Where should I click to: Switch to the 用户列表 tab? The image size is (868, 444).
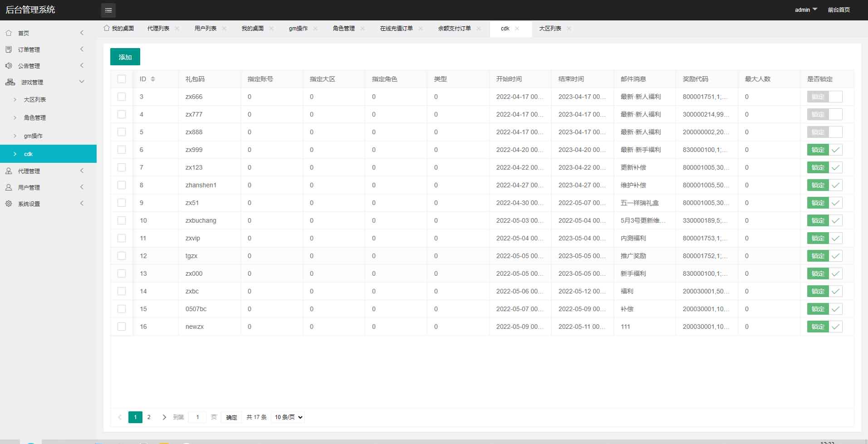pyautogui.click(x=205, y=28)
